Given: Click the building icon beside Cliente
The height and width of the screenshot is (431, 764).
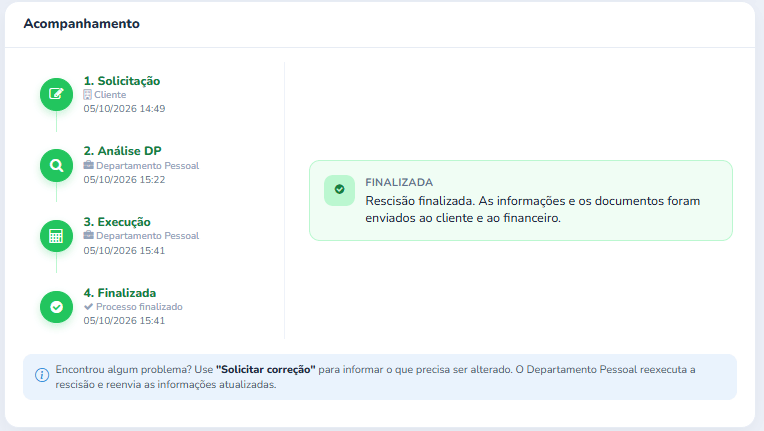Looking at the screenshot, I should (x=87, y=94).
